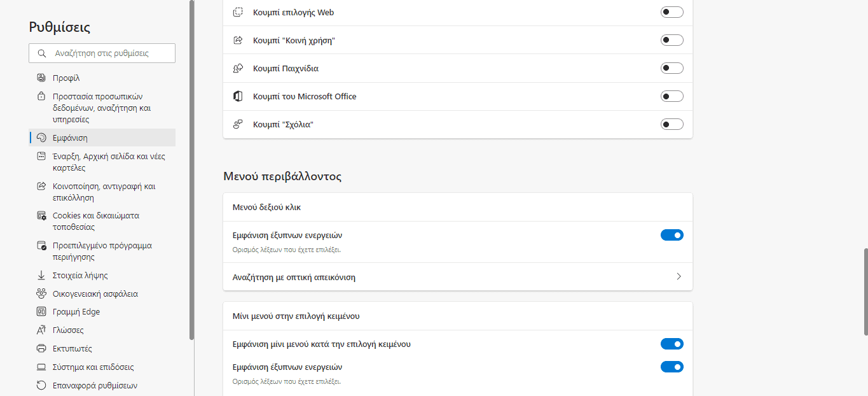868x396 pixels.
Task: Enable the Κουμπί Παιχνίδια toggle
Action: click(672, 67)
